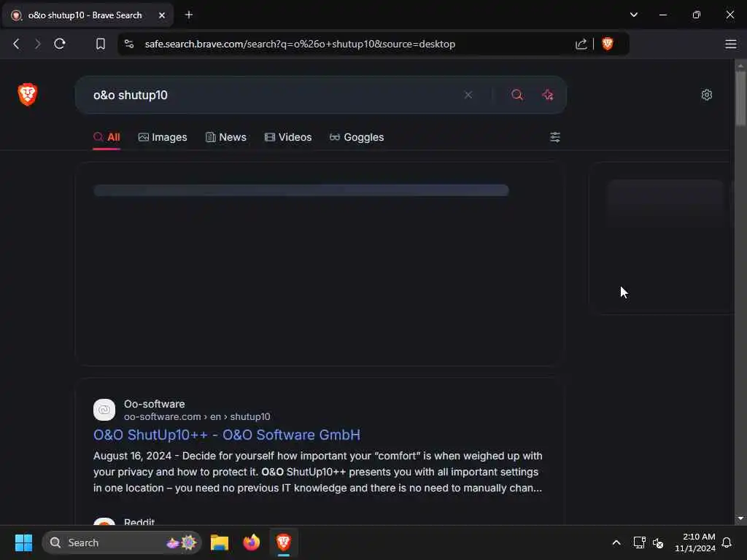The height and width of the screenshot is (560, 747).
Task: Share this page using the share icon
Action: (x=581, y=44)
